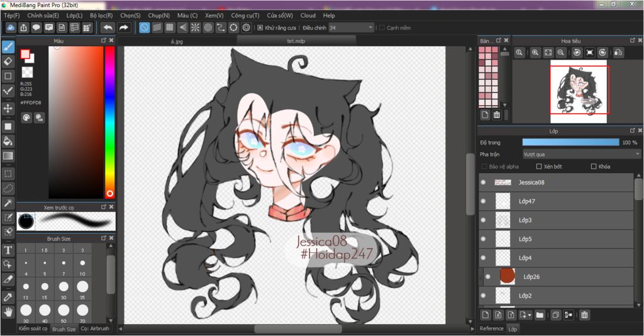Turn off snap with the blue circle icon
Viewport: 644px width, 336px height.
pos(144,28)
